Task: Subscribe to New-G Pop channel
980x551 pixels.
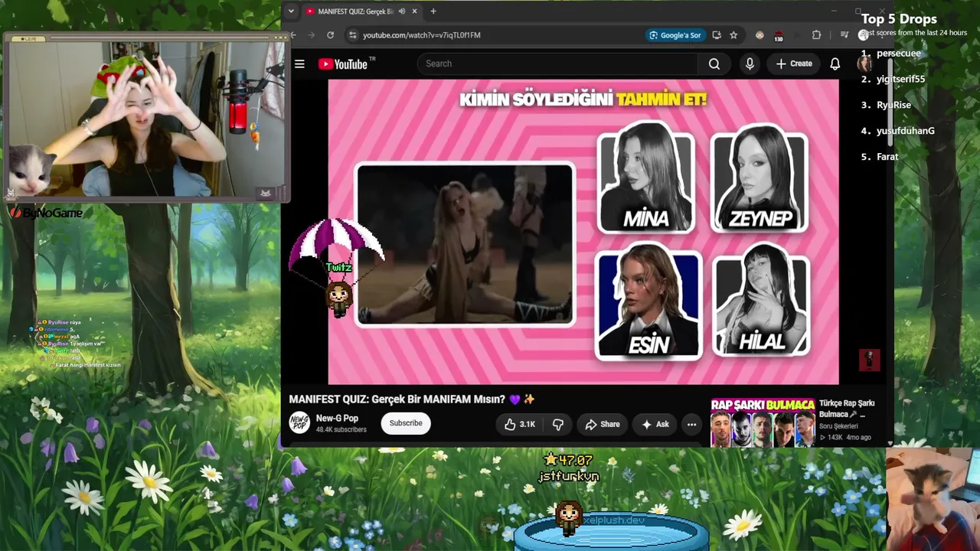Action: [406, 423]
